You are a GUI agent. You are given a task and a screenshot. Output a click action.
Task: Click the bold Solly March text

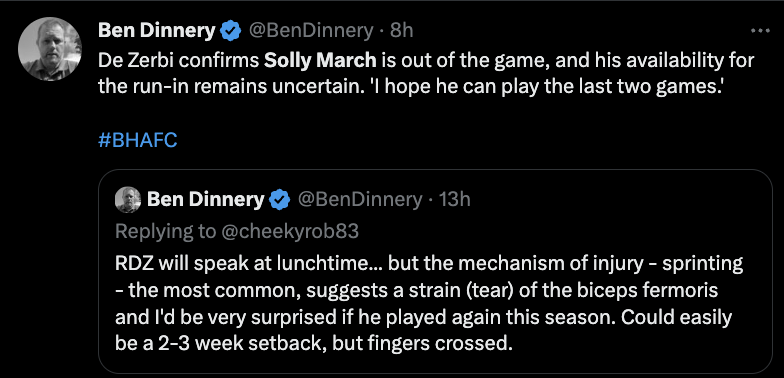pos(320,61)
